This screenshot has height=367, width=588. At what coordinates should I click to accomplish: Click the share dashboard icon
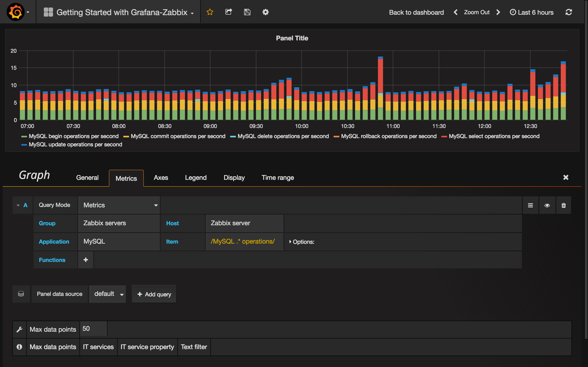tap(228, 12)
